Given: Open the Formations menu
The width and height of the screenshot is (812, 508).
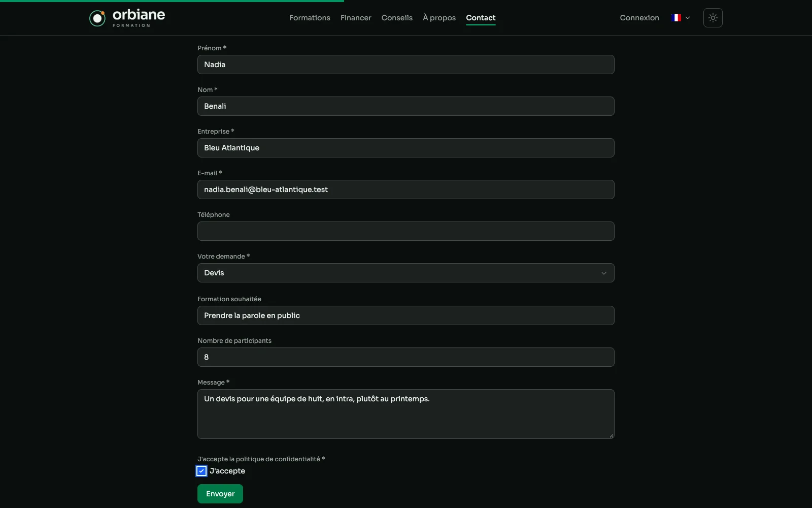Looking at the screenshot, I should tap(310, 18).
